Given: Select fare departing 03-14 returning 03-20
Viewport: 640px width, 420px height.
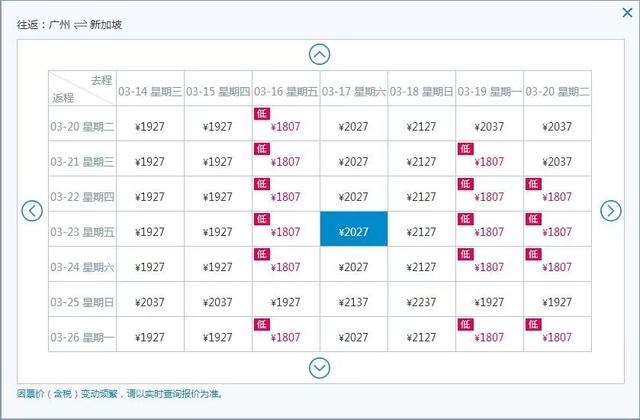Looking at the screenshot, I should 150,123.
